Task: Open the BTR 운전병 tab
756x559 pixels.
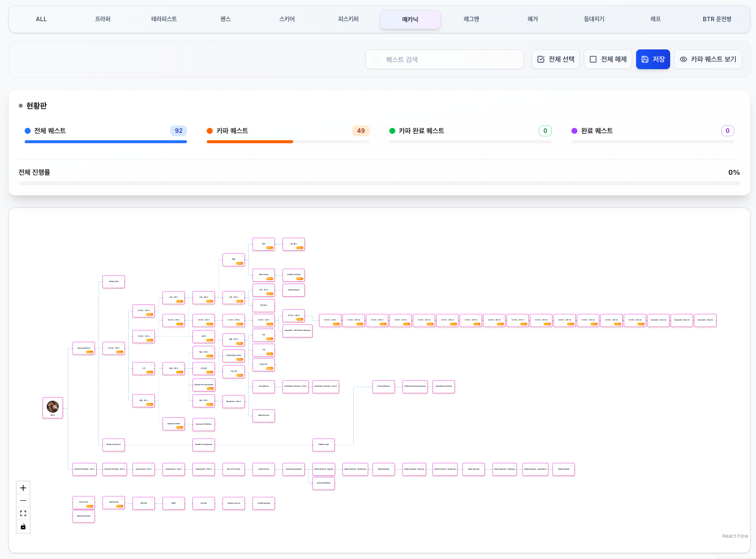Action: point(717,19)
